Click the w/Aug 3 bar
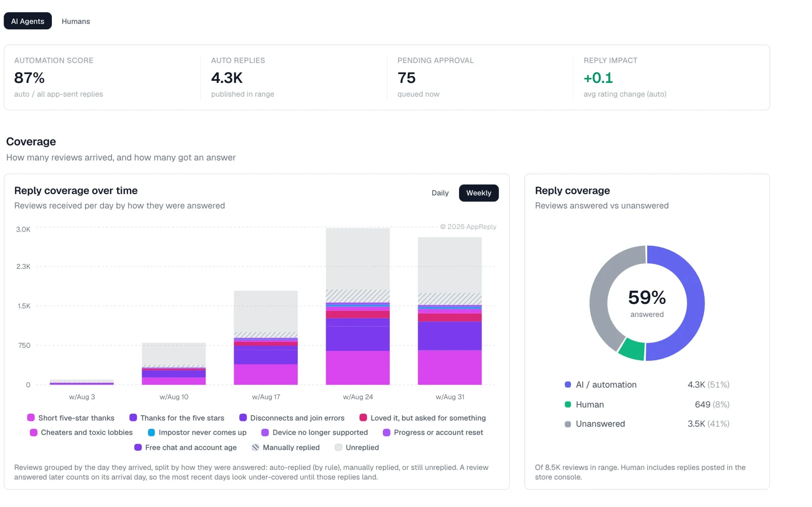Viewport: 812px width, 507px height. pyautogui.click(x=82, y=382)
